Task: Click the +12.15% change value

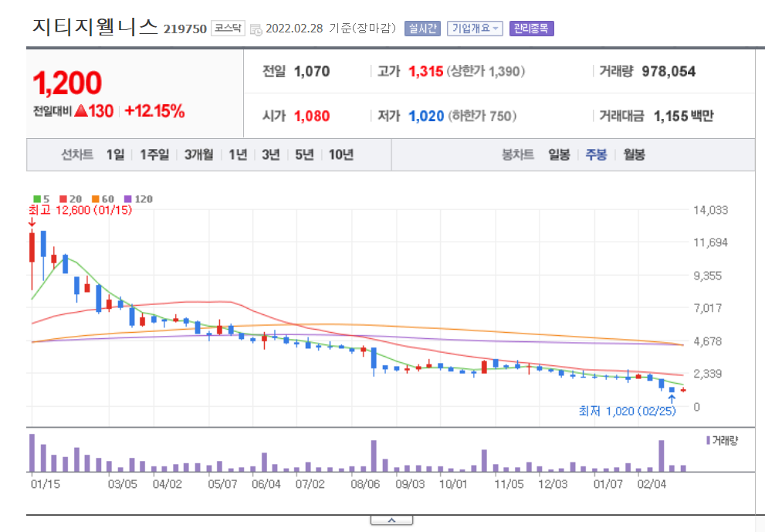Action: pyautogui.click(x=154, y=111)
